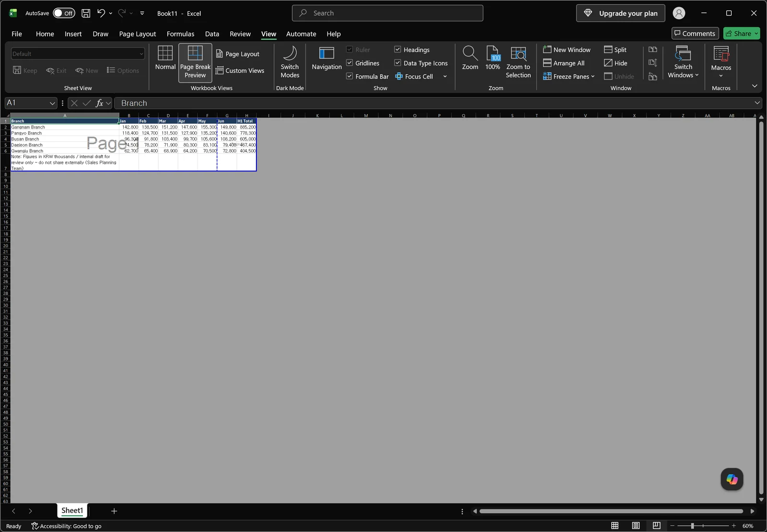Click Accessibility: Good to go status
The width and height of the screenshot is (767, 532).
pyautogui.click(x=66, y=526)
